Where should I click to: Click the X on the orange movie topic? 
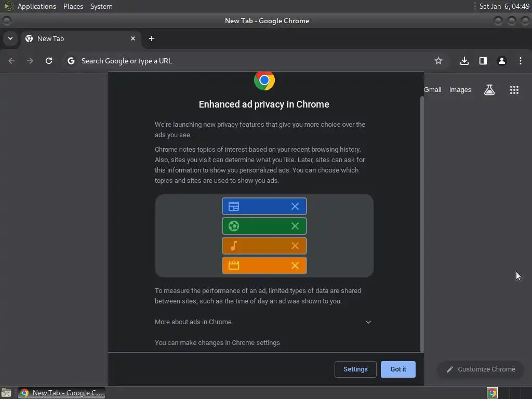pos(295,265)
